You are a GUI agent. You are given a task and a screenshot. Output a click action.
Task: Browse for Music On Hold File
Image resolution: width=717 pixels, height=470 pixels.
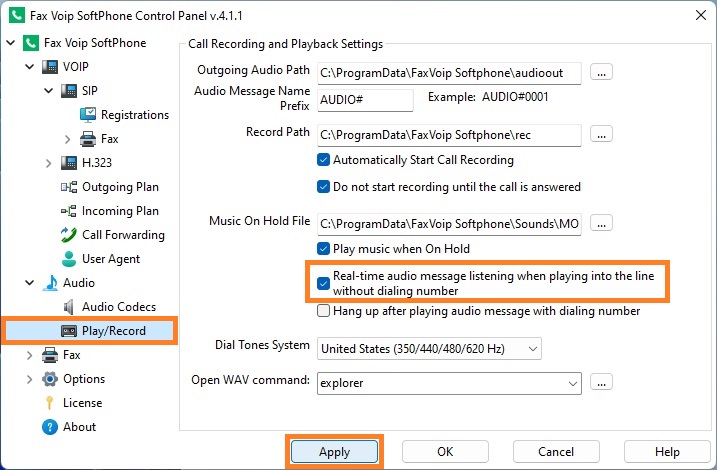pyautogui.click(x=601, y=223)
